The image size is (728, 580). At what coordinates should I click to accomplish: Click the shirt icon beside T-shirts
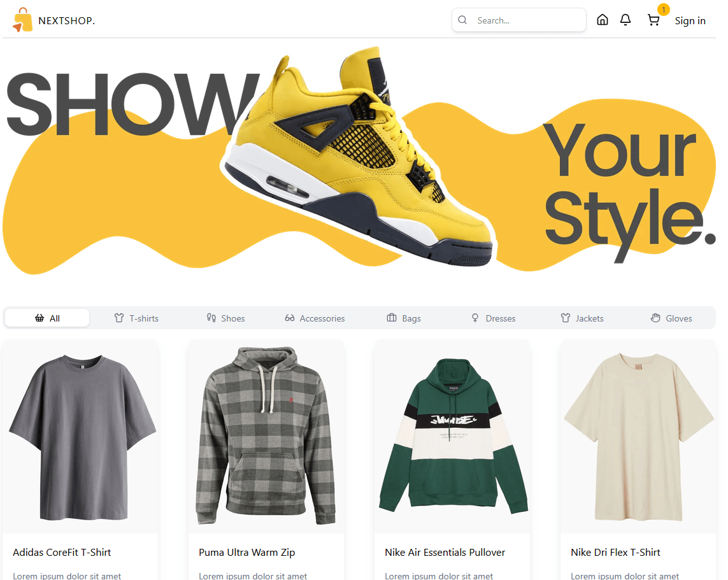pyautogui.click(x=119, y=318)
